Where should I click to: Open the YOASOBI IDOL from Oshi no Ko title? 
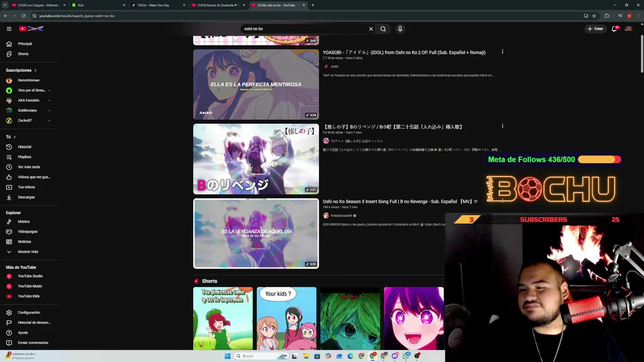point(404,52)
